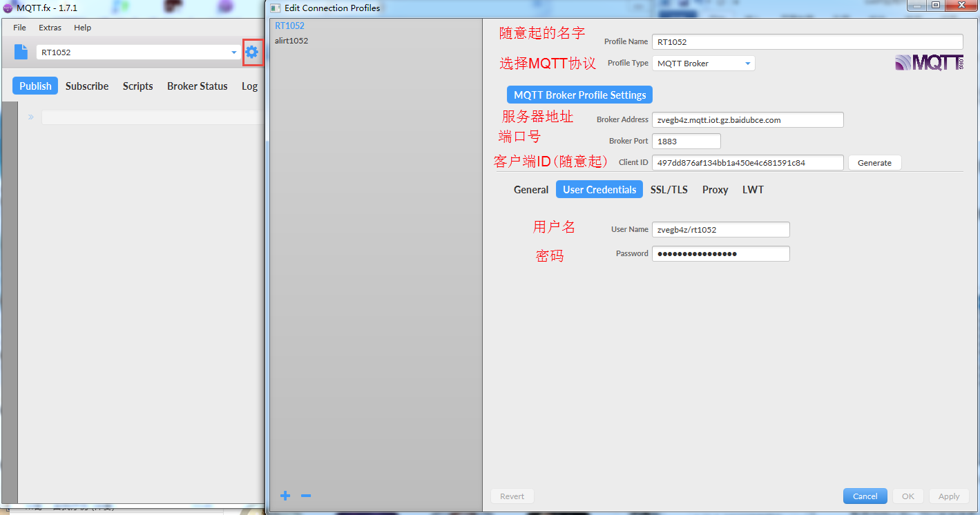This screenshot has height=515, width=980.
Task: Click the User Name field
Action: 721,230
